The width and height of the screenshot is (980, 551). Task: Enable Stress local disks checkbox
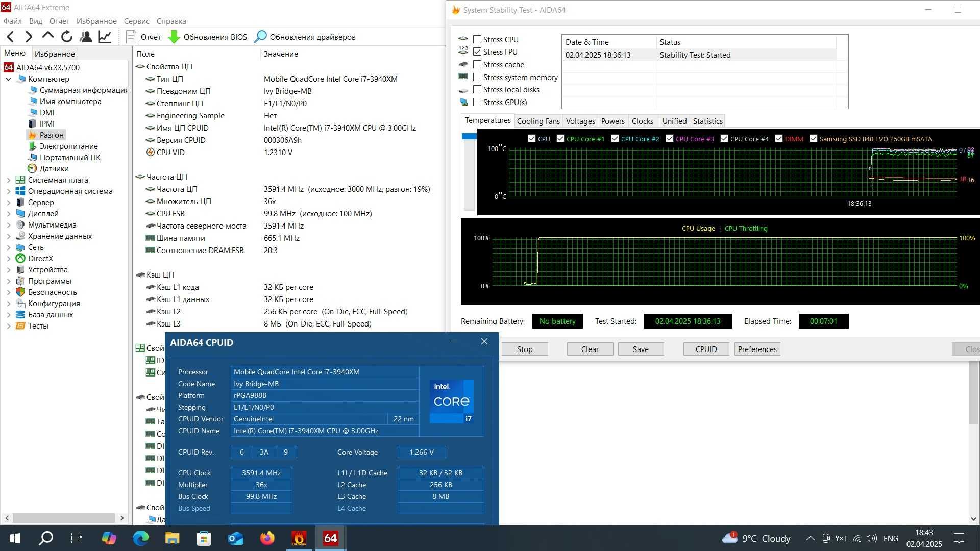point(477,89)
